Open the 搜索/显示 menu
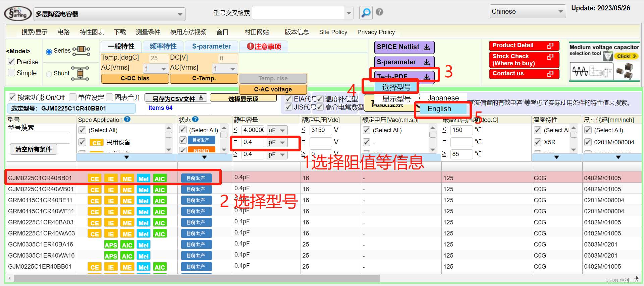Image resolution: width=644 pixels, height=286 pixels. [x=35, y=32]
